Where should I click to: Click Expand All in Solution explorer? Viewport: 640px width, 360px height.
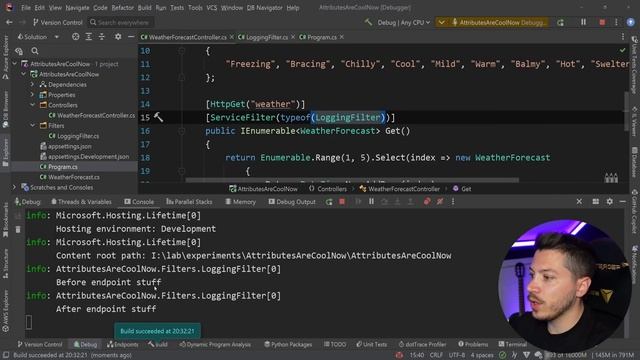coord(89,37)
